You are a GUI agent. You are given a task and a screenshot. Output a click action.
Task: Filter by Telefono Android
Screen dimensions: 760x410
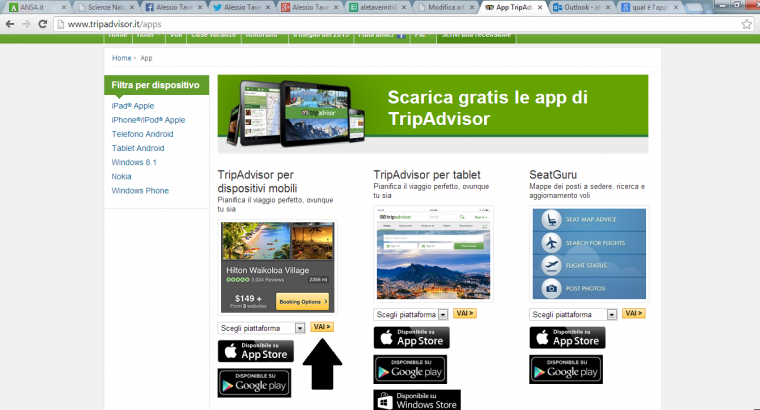pos(142,134)
